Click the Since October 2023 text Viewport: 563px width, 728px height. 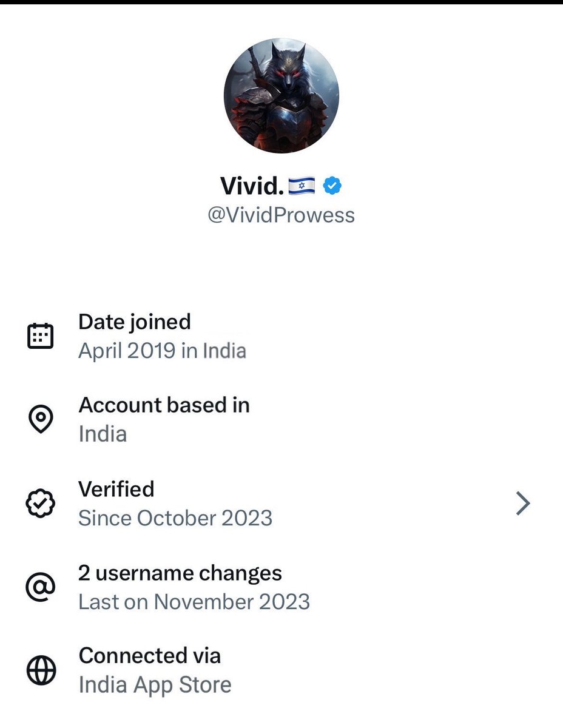[175, 518]
